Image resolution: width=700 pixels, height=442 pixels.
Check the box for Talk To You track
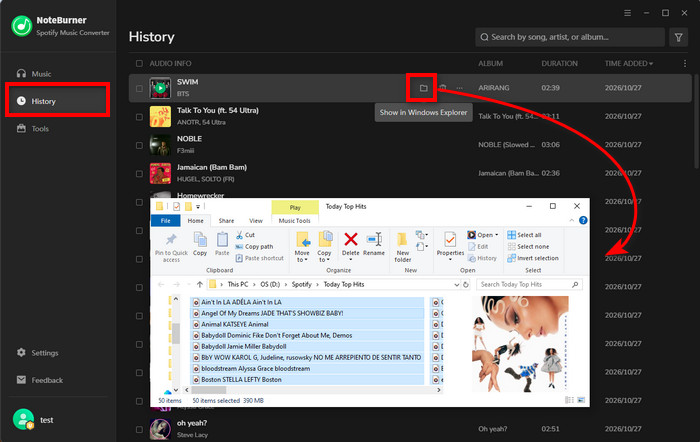click(x=139, y=117)
